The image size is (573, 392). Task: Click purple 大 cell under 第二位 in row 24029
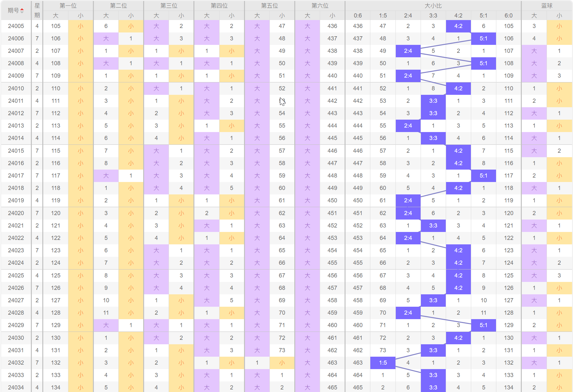point(106,325)
